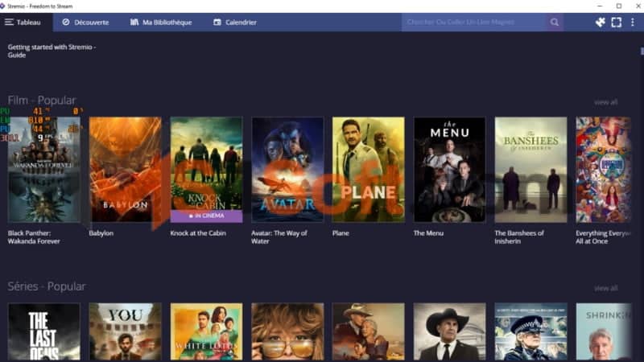Open the police officer series poster
The height and width of the screenshot is (362, 644).
pos(530,331)
